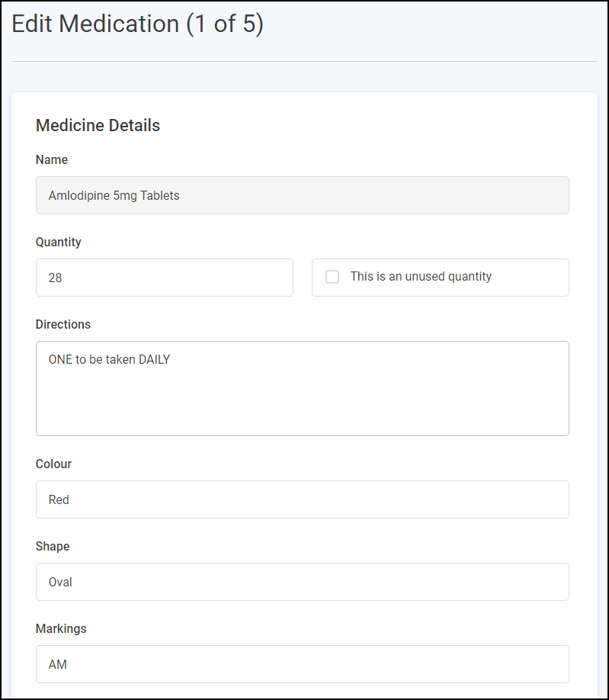Tick the unused quantity checkbox

point(332,277)
